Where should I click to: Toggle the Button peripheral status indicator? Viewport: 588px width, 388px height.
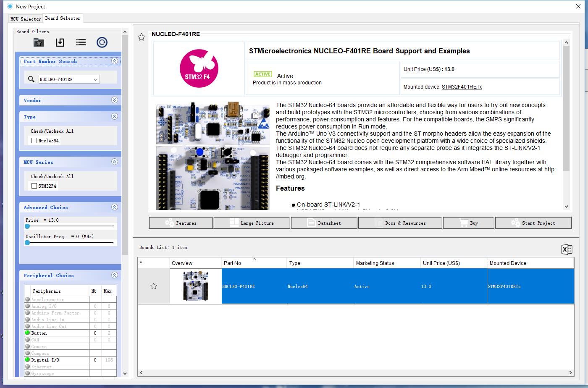pos(27,333)
